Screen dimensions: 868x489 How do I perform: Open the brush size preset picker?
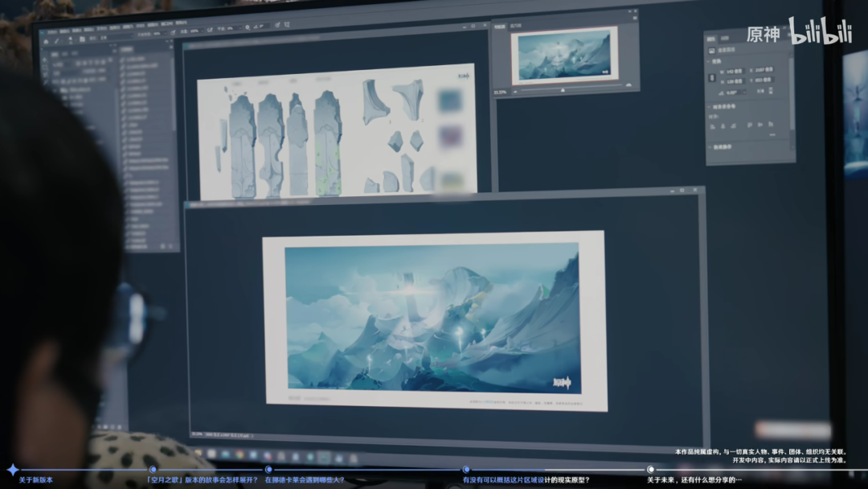pyautogui.click(x=72, y=39)
